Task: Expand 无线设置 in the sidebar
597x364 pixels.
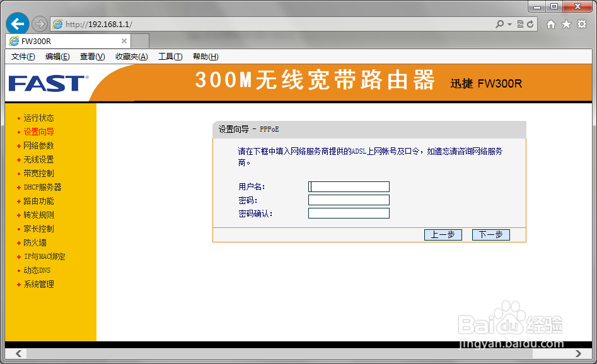Action: click(x=38, y=160)
